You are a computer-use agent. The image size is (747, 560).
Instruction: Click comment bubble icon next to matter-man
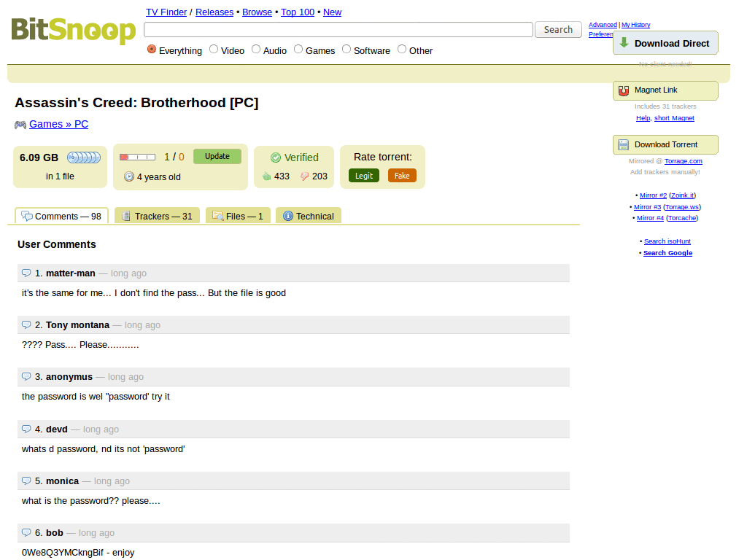coord(26,273)
